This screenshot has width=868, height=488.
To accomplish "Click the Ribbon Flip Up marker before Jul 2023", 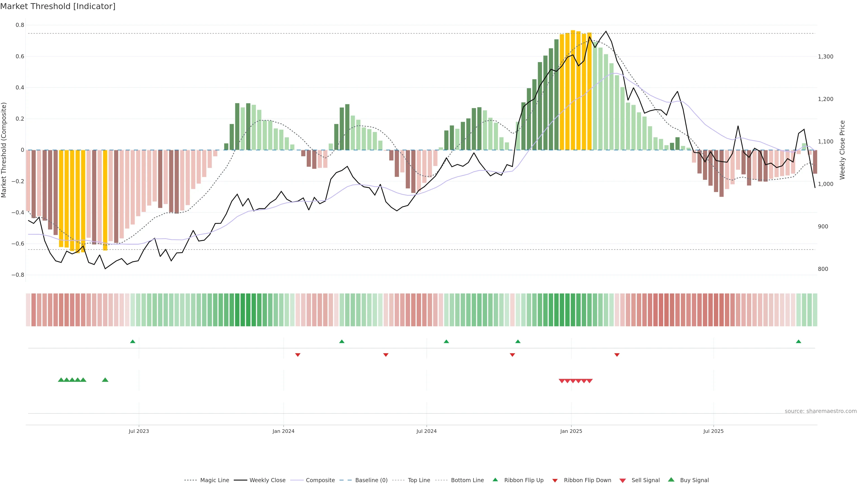I will [x=133, y=342].
